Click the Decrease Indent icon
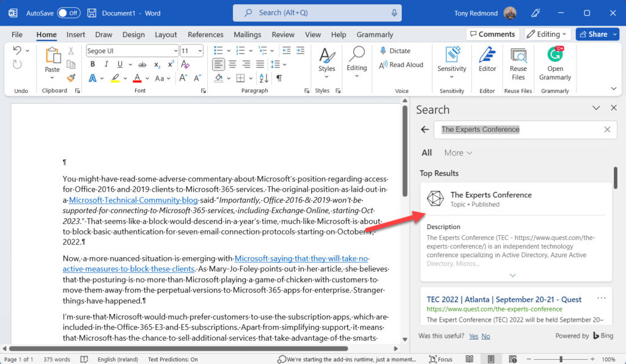The height and width of the screenshot is (364, 626). click(287, 50)
